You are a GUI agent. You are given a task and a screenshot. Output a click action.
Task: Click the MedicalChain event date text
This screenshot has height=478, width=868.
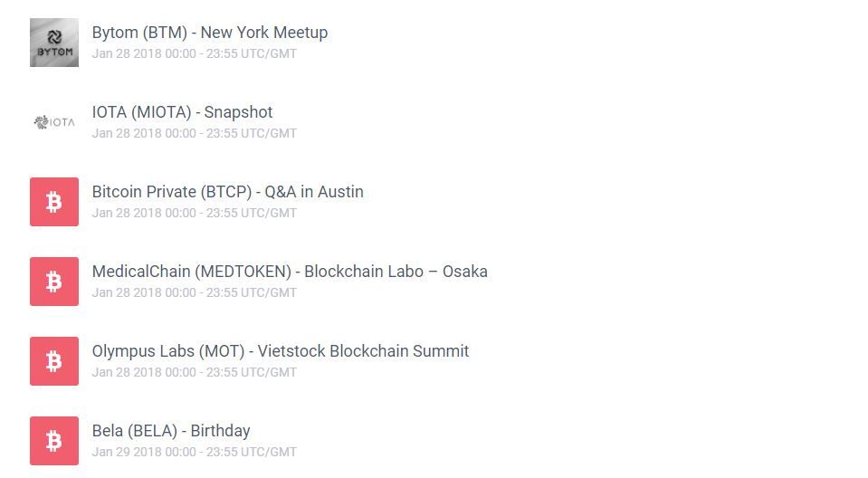pos(195,293)
